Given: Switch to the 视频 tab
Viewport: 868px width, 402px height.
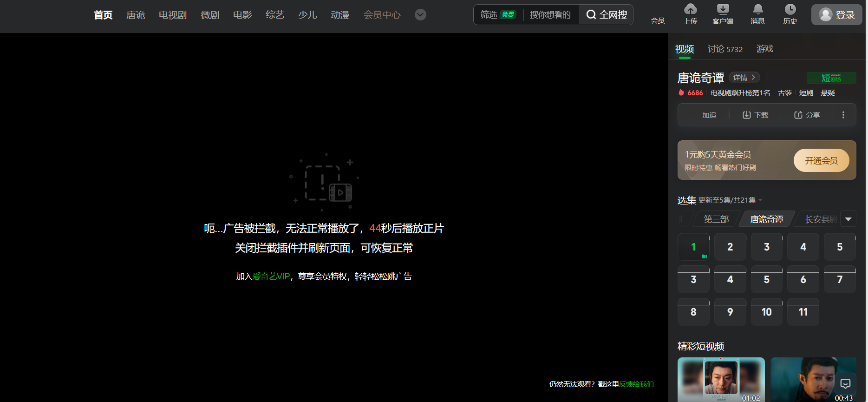Looking at the screenshot, I should click(685, 49).
